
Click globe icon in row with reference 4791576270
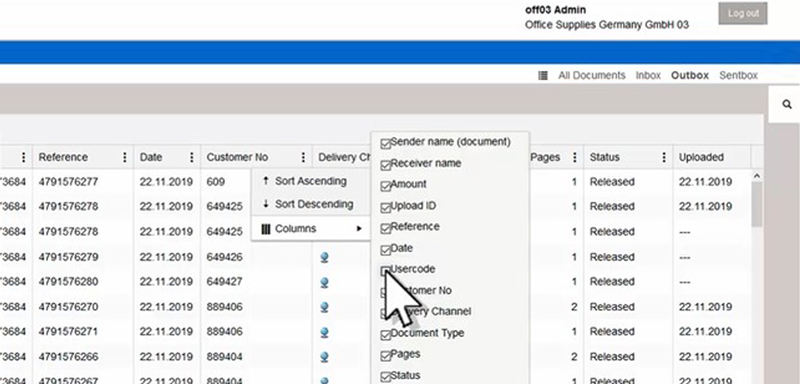tap(324, 307)
